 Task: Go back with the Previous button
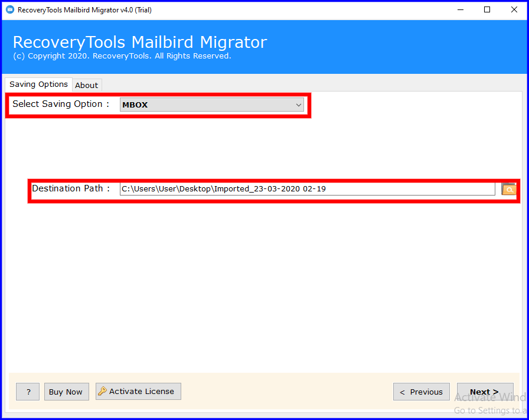(422, 392)
